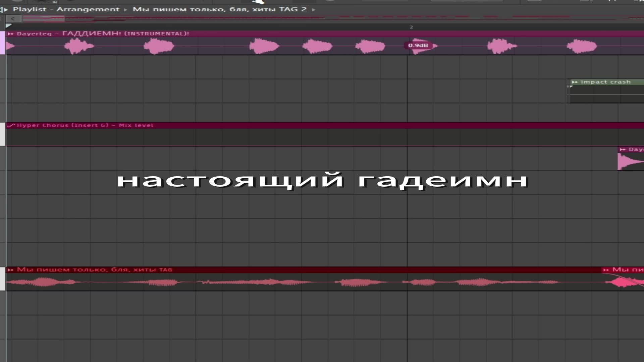Click the 0.9dB gain label on the clip

pyautogui.click(x=418, y=45)
